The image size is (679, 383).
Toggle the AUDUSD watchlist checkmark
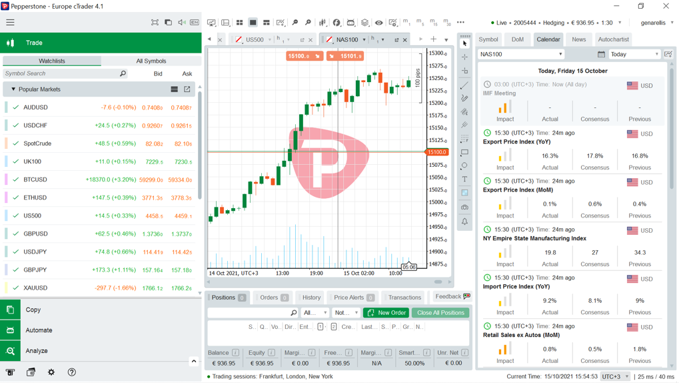(x=16, y=107)
